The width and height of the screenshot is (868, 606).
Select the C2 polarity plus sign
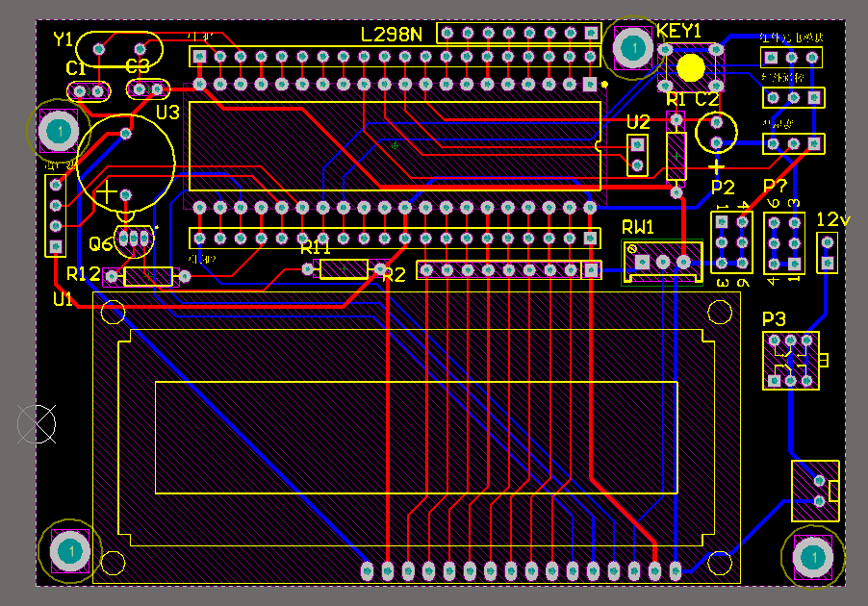[716, 166]
